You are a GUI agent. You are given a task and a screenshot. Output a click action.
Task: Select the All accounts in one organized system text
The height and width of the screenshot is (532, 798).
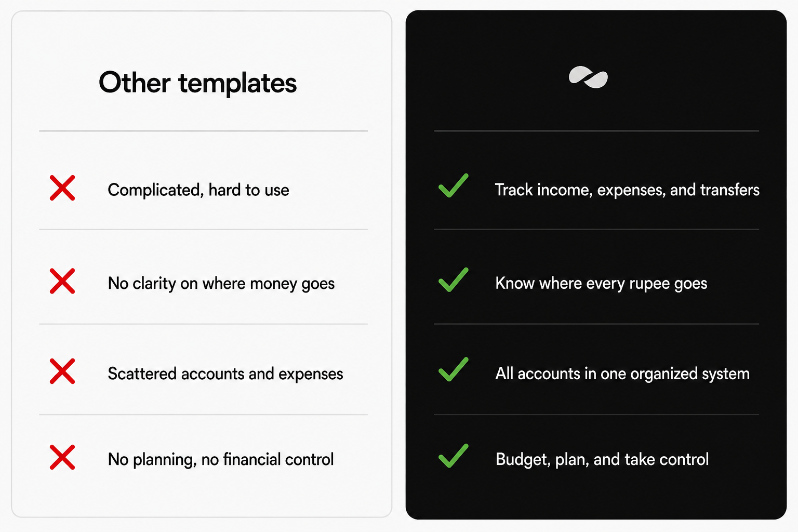pos(622,374)
